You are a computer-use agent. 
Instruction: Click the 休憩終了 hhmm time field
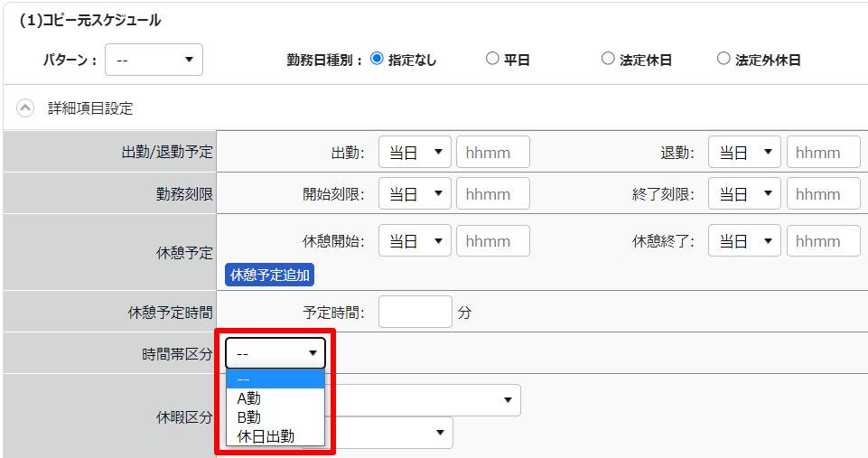pos(823,240)
